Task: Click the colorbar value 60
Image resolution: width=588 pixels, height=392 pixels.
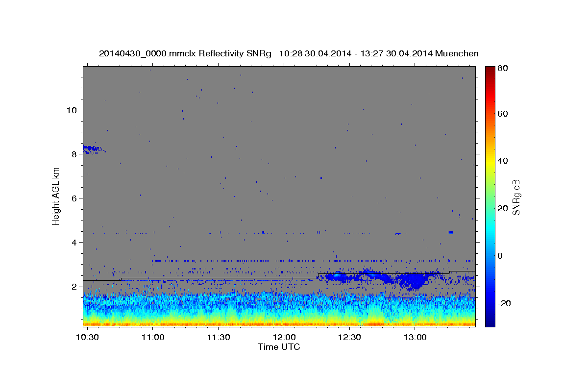Action: 504,114
